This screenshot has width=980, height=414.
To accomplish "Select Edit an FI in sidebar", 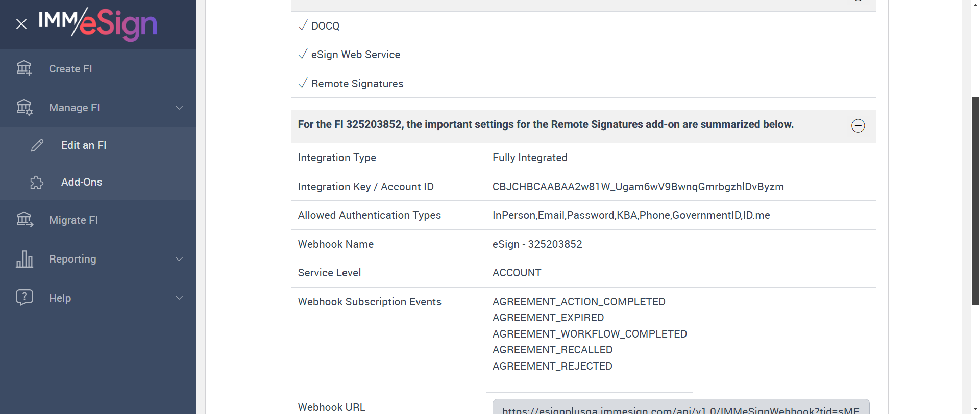I will click(84, 145).
